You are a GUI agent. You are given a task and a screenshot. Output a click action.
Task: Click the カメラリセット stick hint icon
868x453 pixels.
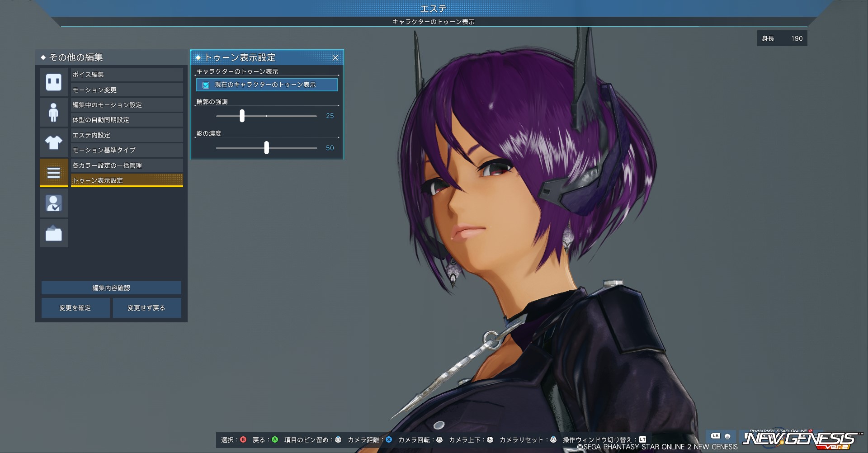[x=553, y=439]
